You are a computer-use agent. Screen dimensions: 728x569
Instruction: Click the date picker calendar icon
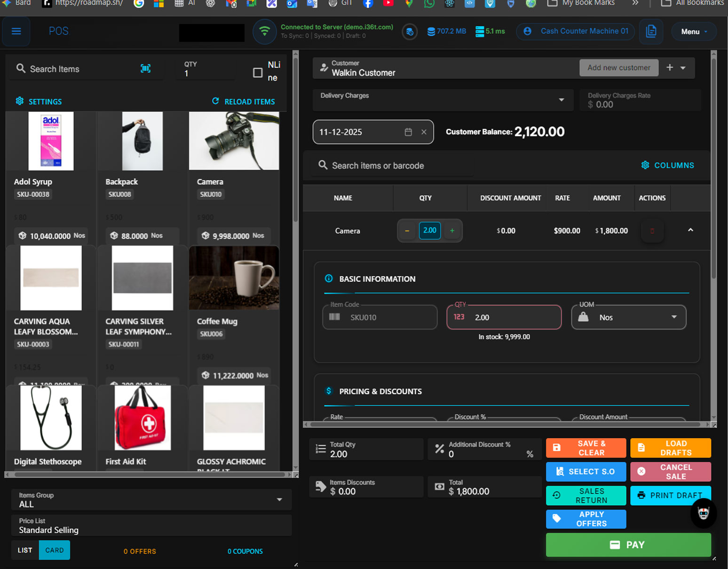click(x=408, y=132)
